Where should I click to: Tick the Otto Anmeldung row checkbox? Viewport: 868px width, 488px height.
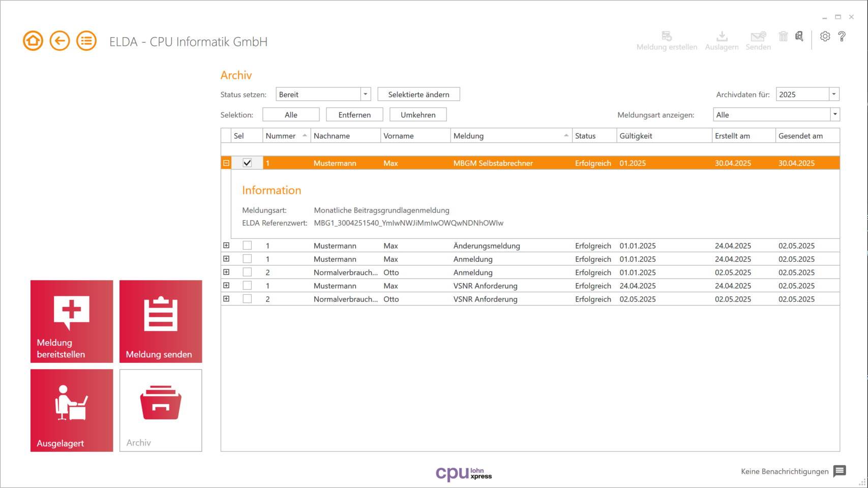(x=247, y=272)
